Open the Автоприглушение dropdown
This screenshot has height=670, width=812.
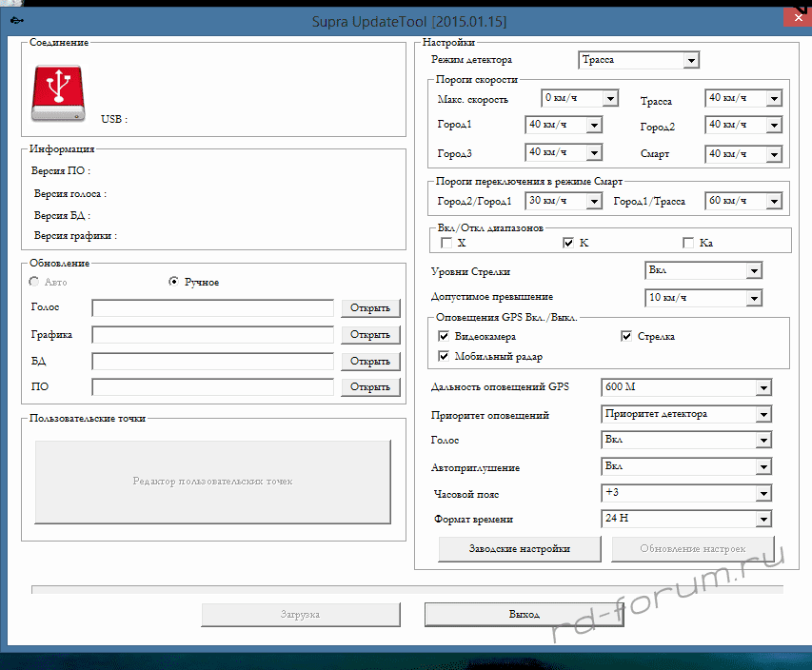coord(686,466)
